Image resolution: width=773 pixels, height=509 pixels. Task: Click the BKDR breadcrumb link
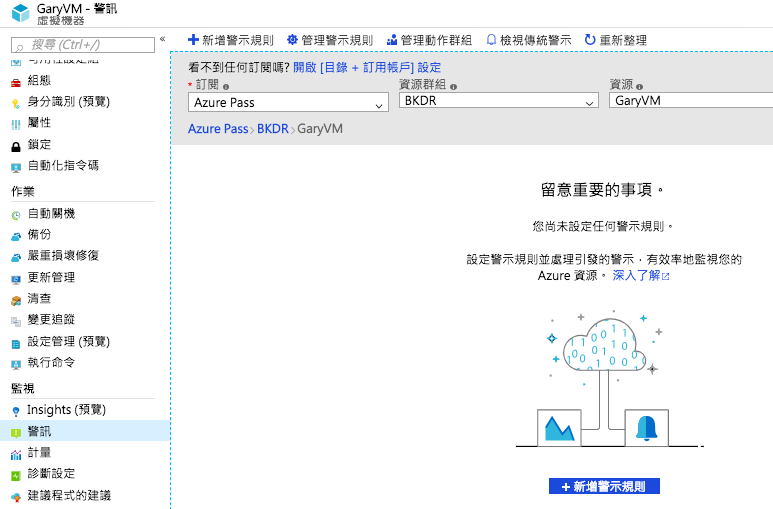[x=273, y=129]
